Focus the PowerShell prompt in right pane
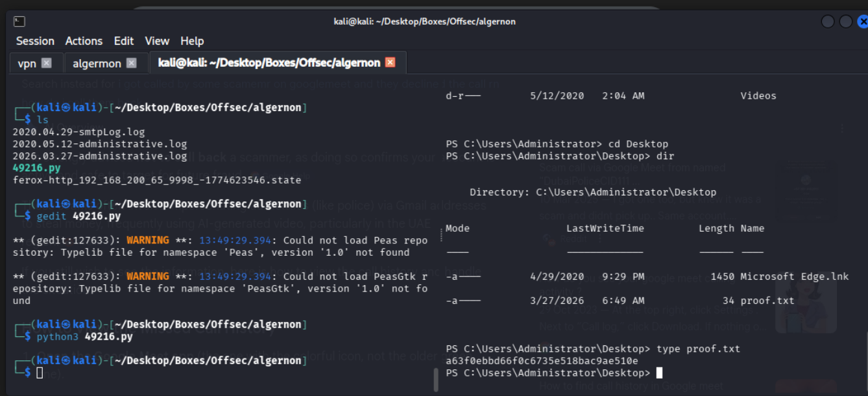The width and height of the screenshot is (868, 396). [659, 373]
